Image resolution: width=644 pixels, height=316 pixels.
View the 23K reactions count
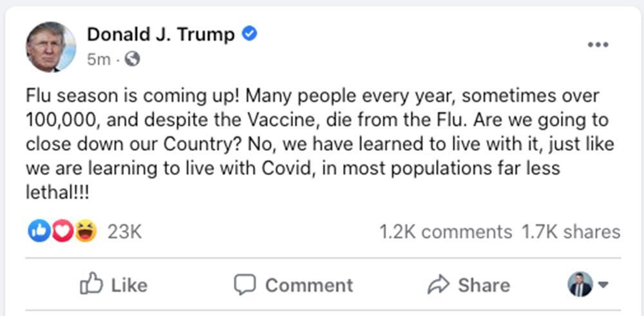coord(124,232)
